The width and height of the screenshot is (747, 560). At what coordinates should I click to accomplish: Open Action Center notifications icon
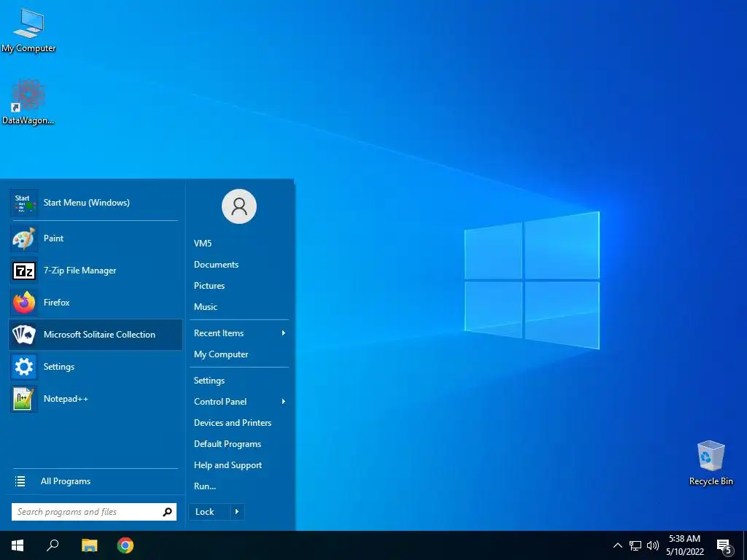pyautogui.click(x=724, y=546)
